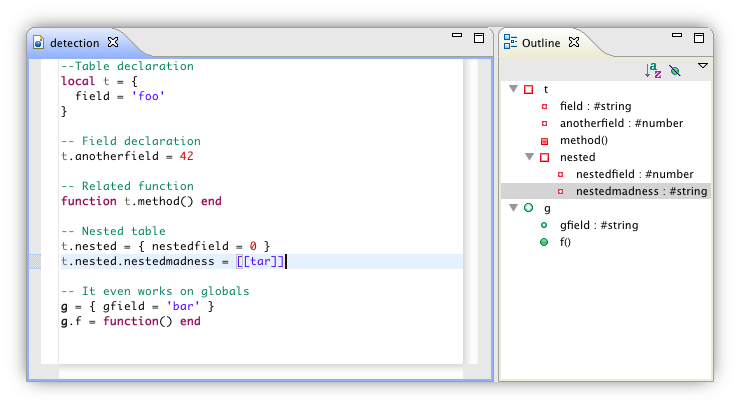Maximize the Outline view pane
This screenshot has width=739, height=407.
(x=699, y=38)
